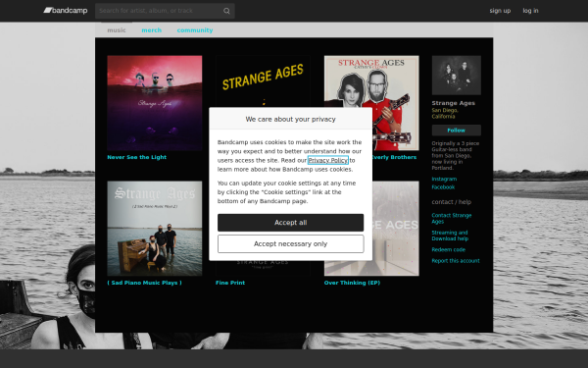Open the ( Sad Piano Music Plays ) title link
The image size is (588, 368).
tap(144, 283)
